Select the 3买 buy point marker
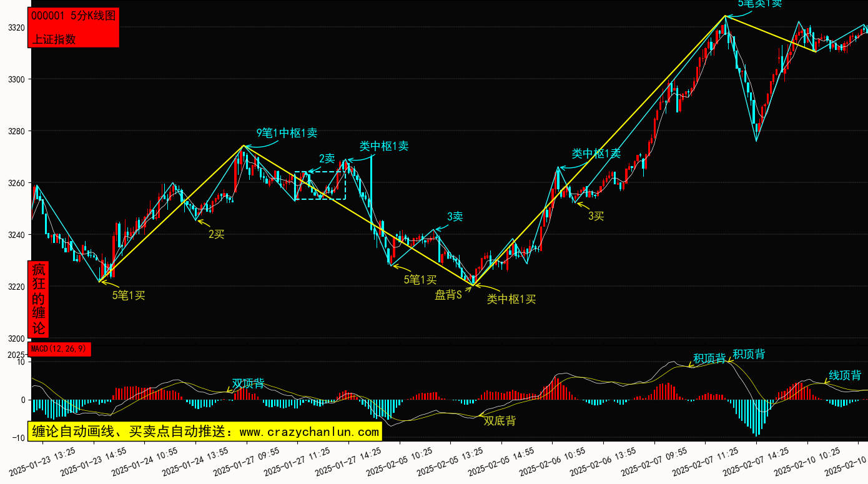Viewport: 868px width, 484px height. point(596,216)
